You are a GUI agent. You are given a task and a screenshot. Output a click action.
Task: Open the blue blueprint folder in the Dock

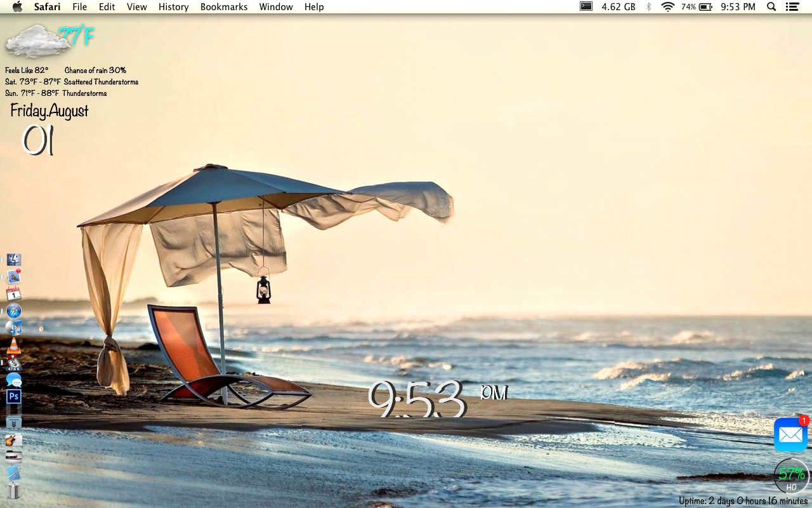pyautogui.click(x=14, y=473)
